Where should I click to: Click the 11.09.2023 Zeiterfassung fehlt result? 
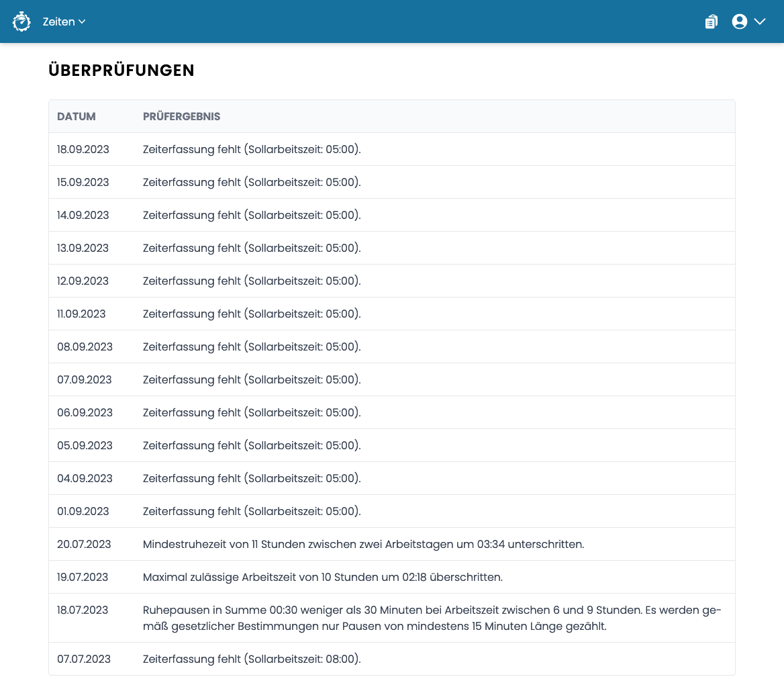click(x=252, y=314)
